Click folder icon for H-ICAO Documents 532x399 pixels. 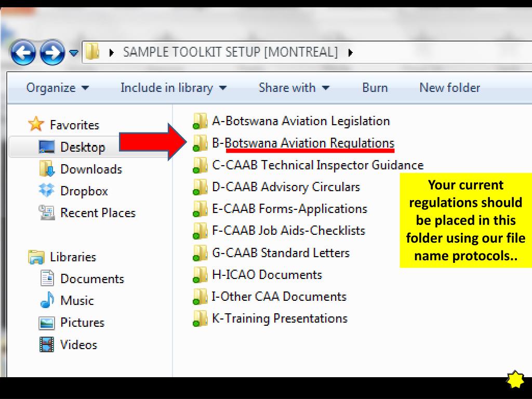click(x=200, y=274)
